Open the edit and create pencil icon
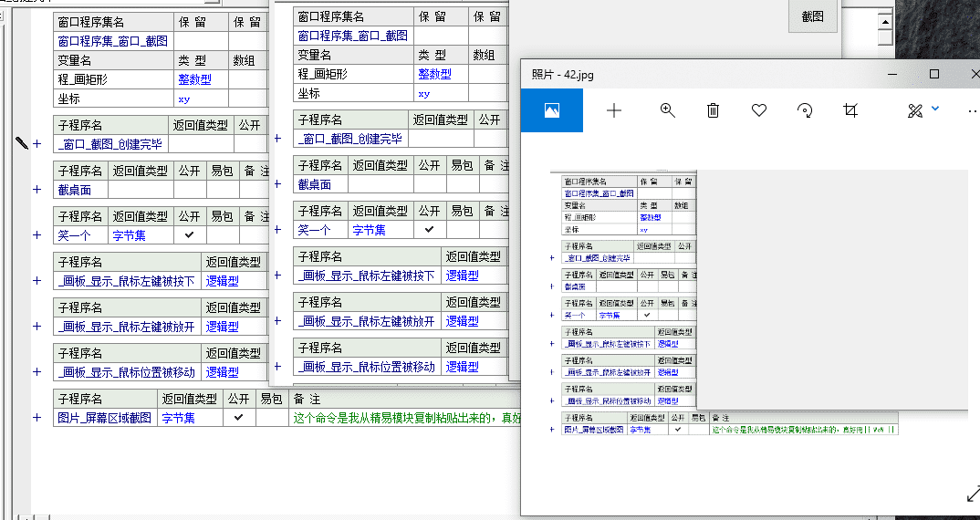980x520 pixels. 915,110
